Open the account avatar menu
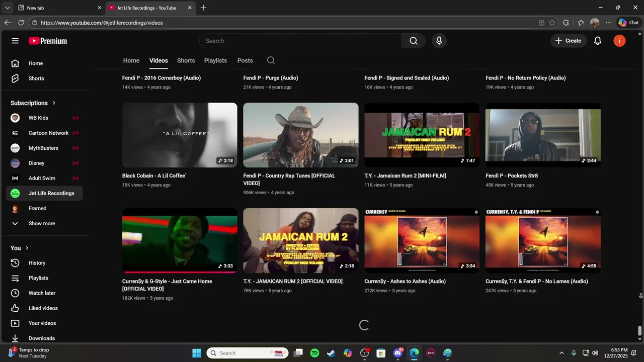 point(619,41)
